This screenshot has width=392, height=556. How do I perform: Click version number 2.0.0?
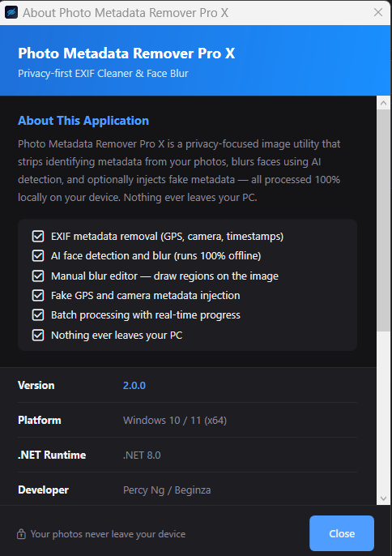pos(134,386)
